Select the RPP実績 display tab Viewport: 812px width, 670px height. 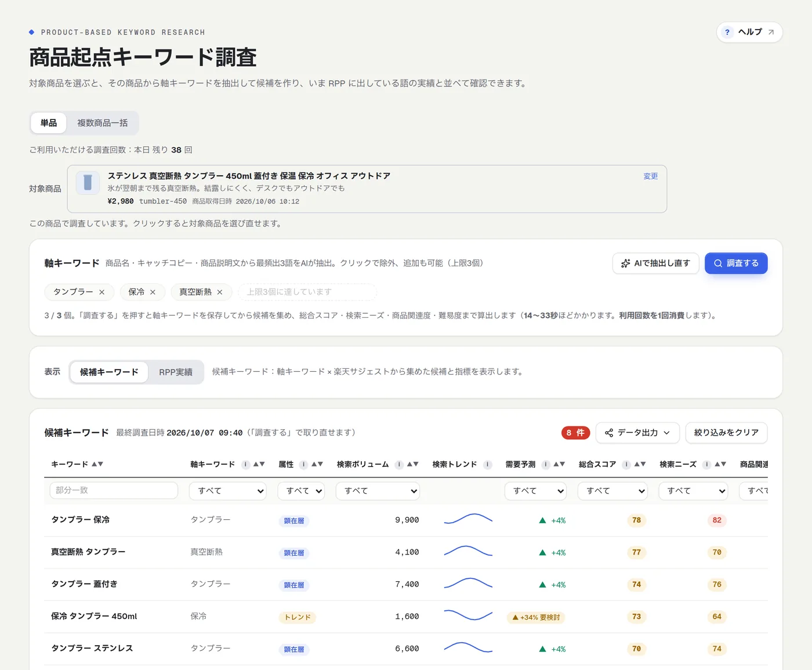tap(176, 372)
